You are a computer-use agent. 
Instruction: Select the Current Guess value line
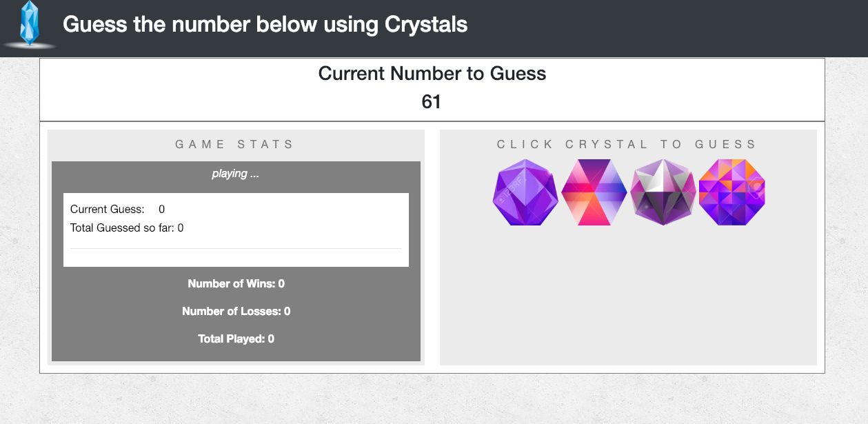pyautogui.click(x=118, y=209)
